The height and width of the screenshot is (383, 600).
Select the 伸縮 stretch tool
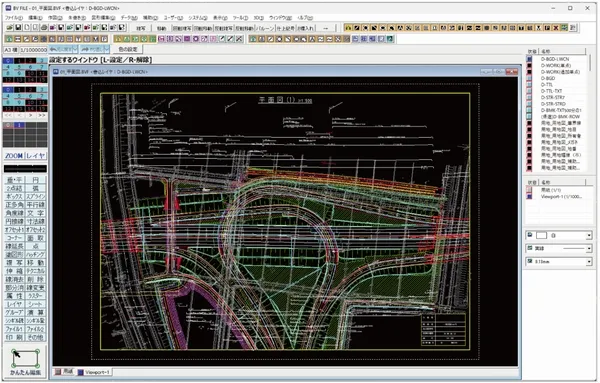click(x=14, y=271)
